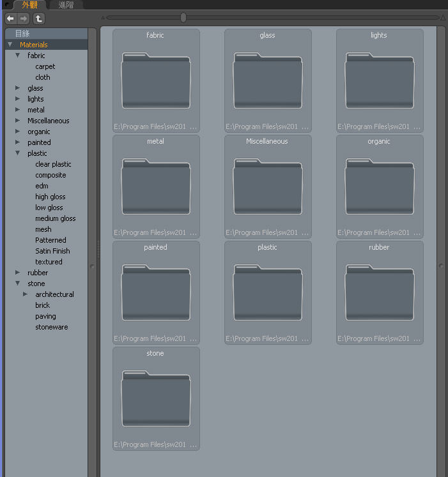Viewport: 448px width, 477px height.
Task: Select clear plastic in the tree
Action: click(53, 164)
